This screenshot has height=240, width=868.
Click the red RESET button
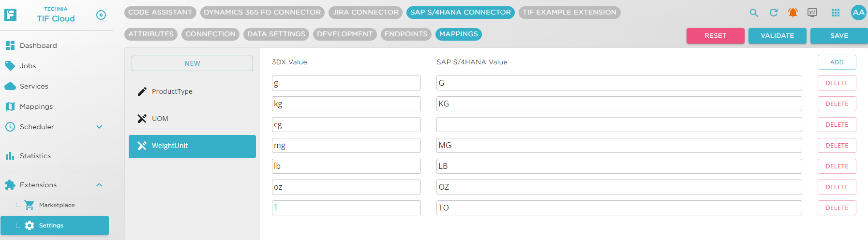tap(715, 36)
